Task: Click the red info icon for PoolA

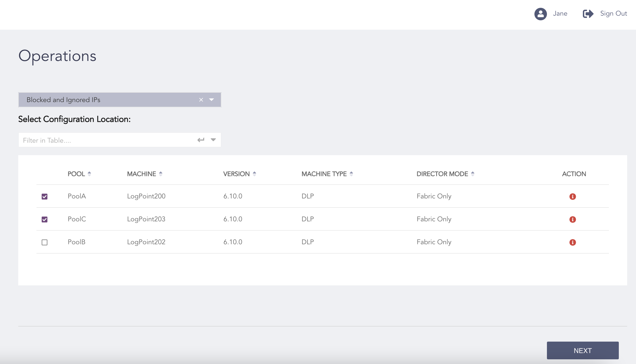Action: coord(572,197)
